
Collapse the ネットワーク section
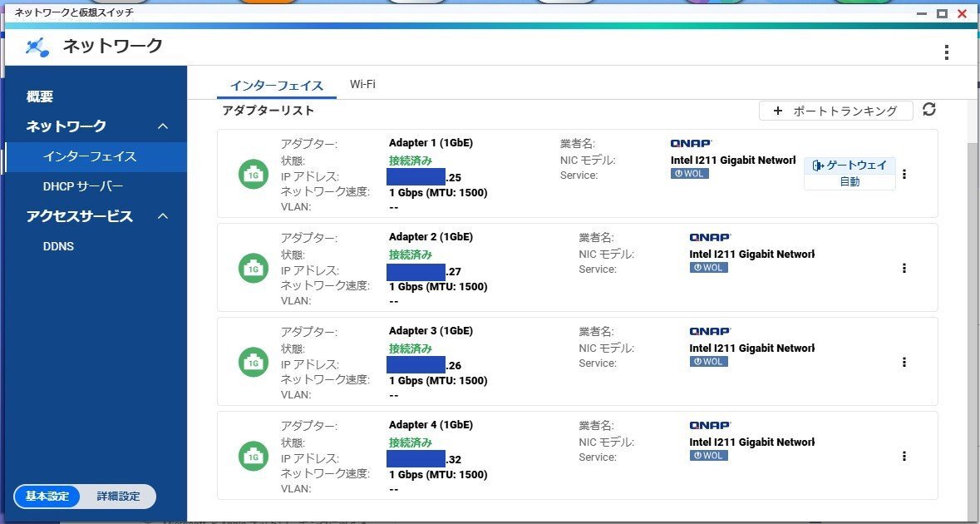click(164, 126)
